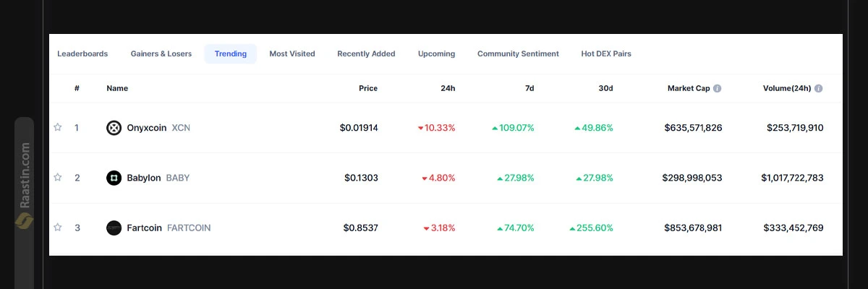This screenshot has height=289, width=868.
Task: Sort by the # rank column header
Action: [77, 88]
